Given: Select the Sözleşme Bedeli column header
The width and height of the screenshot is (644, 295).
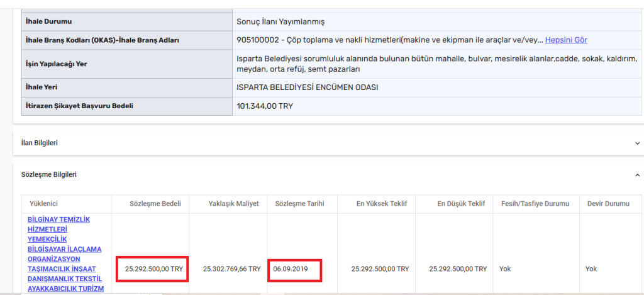Looking at the screenshot, I should 155,204.
